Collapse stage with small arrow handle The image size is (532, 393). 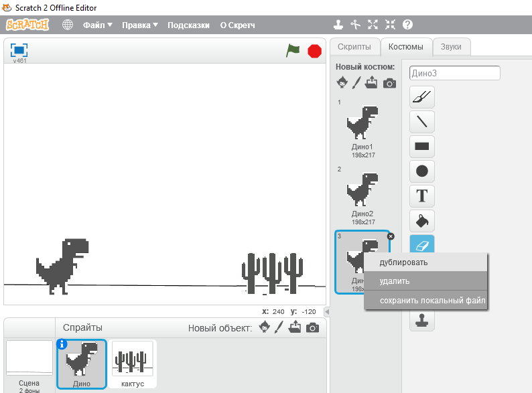point(327,311)
